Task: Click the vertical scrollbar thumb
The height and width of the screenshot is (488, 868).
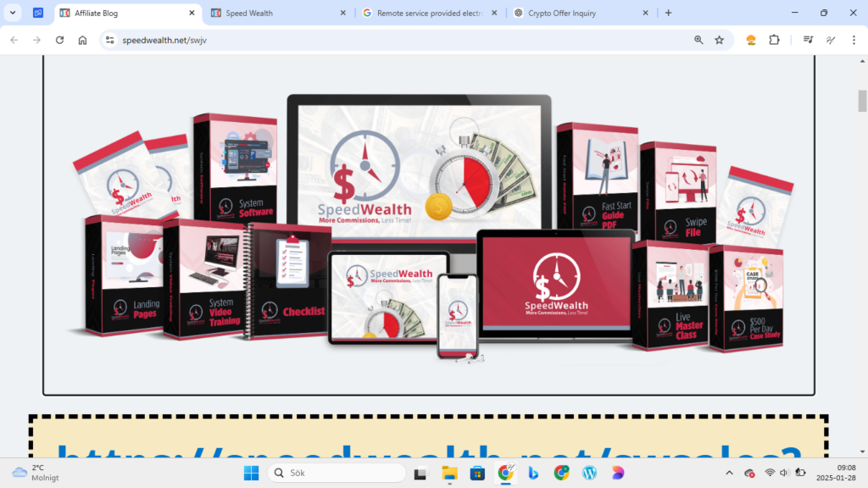Action: pos(862,101)
